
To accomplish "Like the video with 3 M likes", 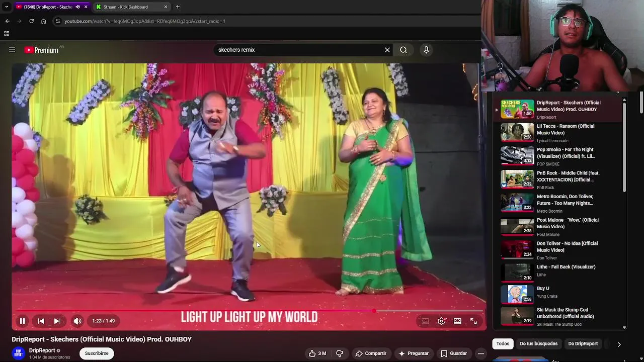I will (317, 353).
